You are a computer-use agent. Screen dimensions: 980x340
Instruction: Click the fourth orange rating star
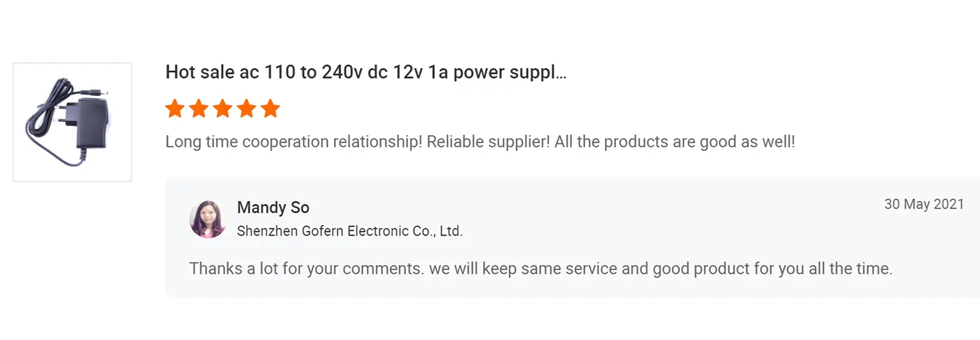[x=246, y=109]
